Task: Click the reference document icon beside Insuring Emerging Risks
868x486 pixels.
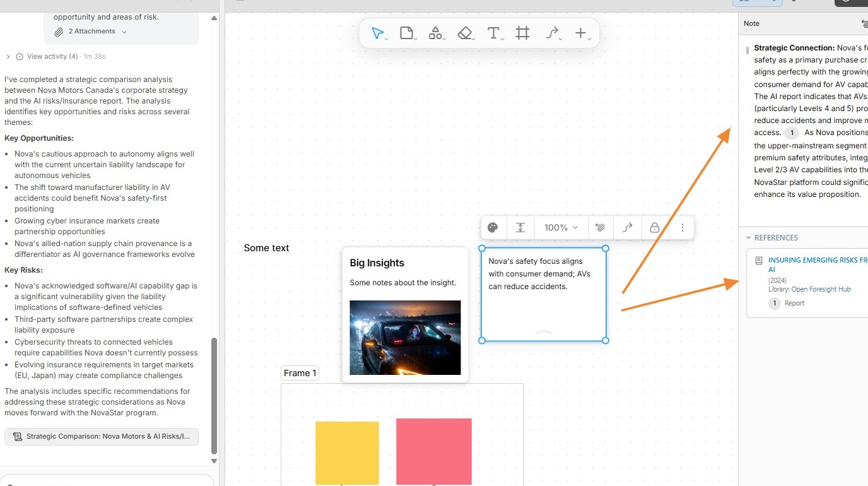Action: click(x=759, y=260)
